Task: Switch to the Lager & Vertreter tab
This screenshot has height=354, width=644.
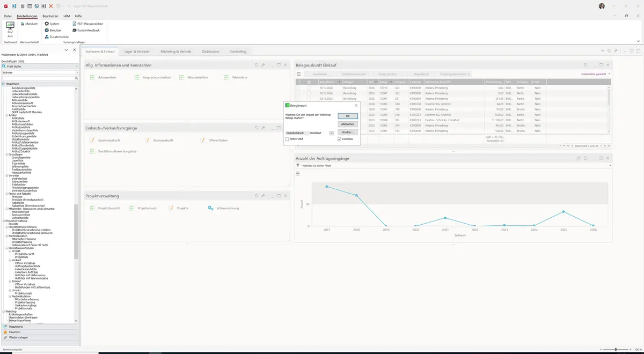Action: (x=137, y=51)
